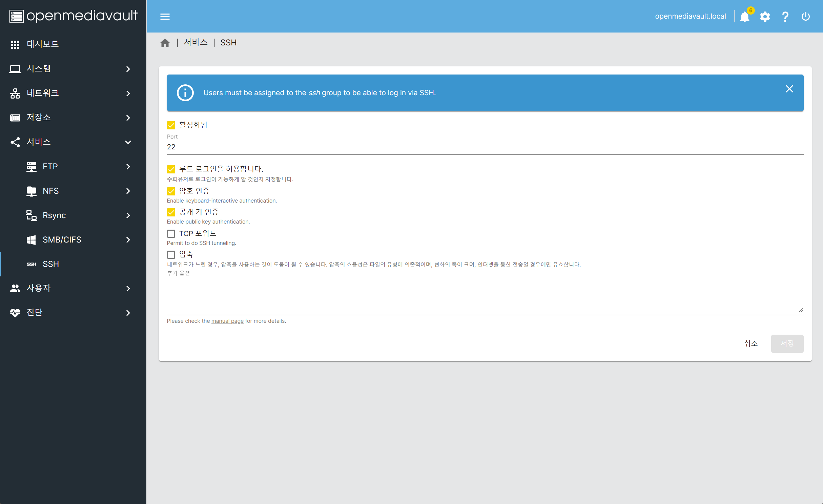The width and height of the screenshot is (823, 504).
Task: Expand the FTP submenu chevron
Action: coord(128,167)
